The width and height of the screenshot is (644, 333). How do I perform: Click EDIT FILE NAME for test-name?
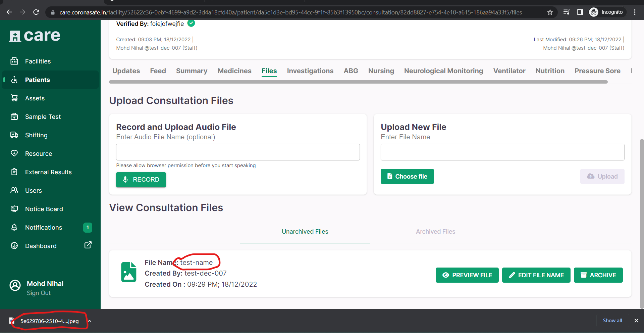coord(536,275)
